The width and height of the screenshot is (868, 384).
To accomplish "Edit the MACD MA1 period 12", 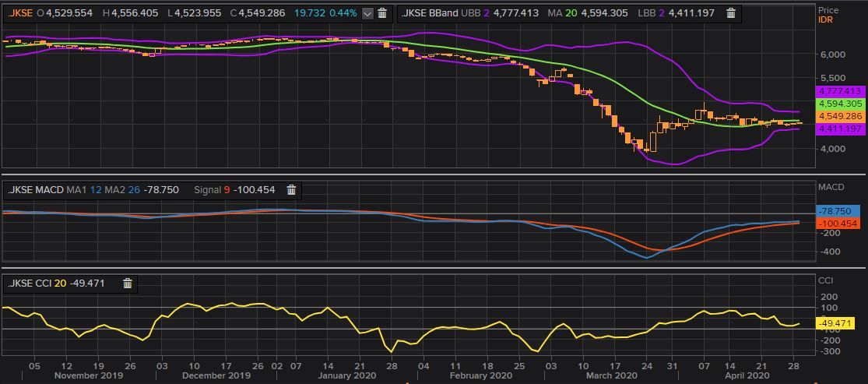I will click(96, 189).
